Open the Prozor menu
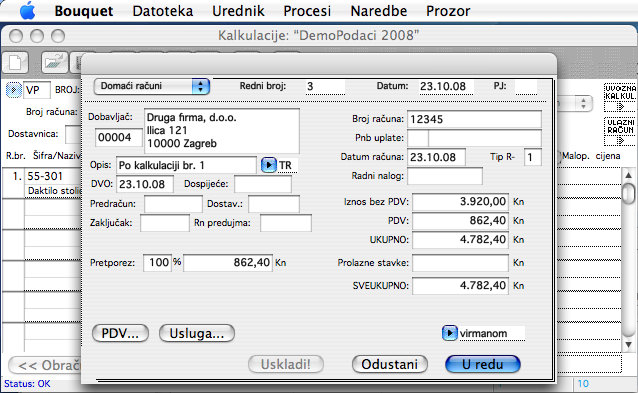Viewport: 638px width, 393px height. click(x=448, y=11)
